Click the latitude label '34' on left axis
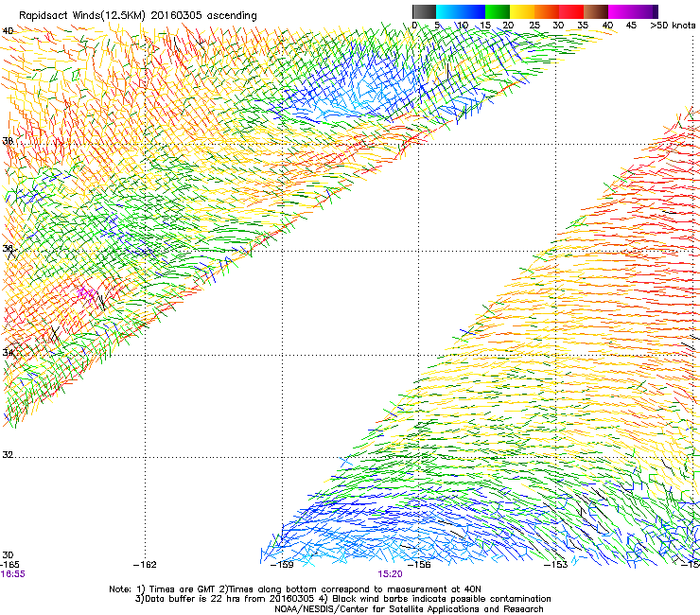 click(x=8, y=353)
